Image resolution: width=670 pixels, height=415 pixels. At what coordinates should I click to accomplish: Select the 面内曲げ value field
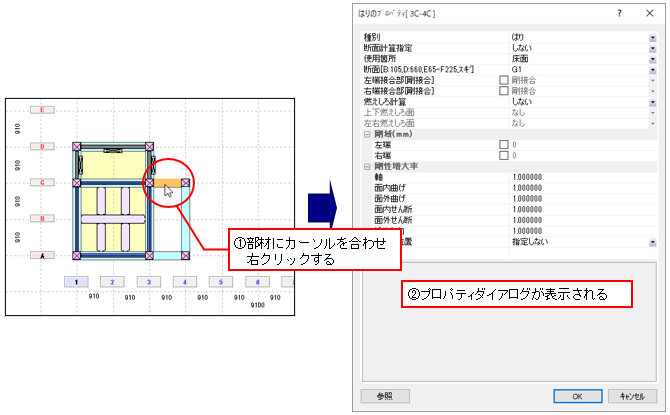[583, 188]
